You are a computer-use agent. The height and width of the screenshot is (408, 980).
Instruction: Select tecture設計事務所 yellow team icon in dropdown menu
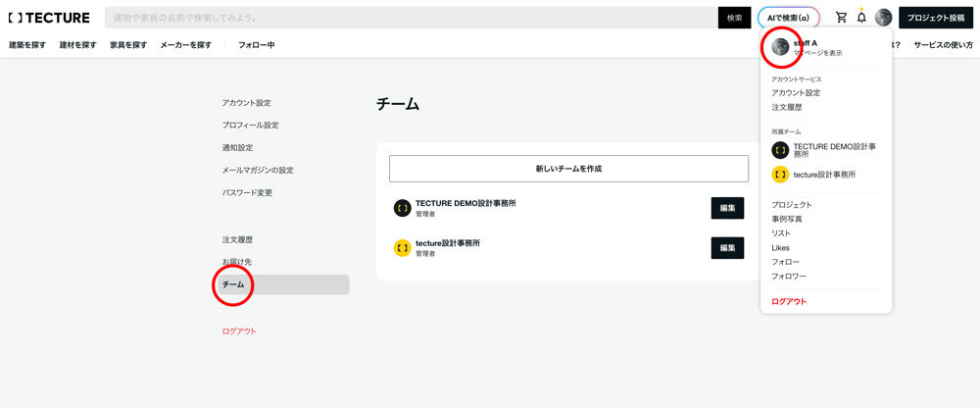point(780,175)
